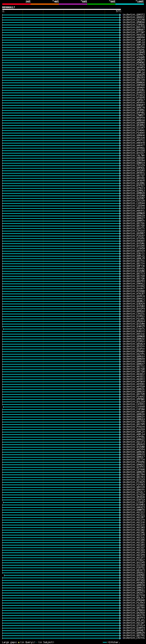The width and height of the screenshot is (146, 644).
Task: Select hit label UniRef100_A4K4Y8
Action: (x=133, y=143)
